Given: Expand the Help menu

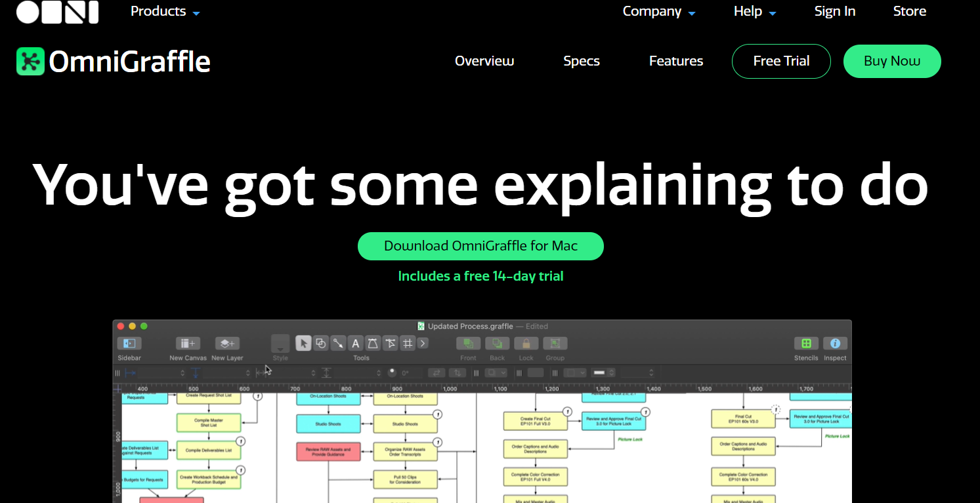Looking at the screenshot, I should coord(755,11).
